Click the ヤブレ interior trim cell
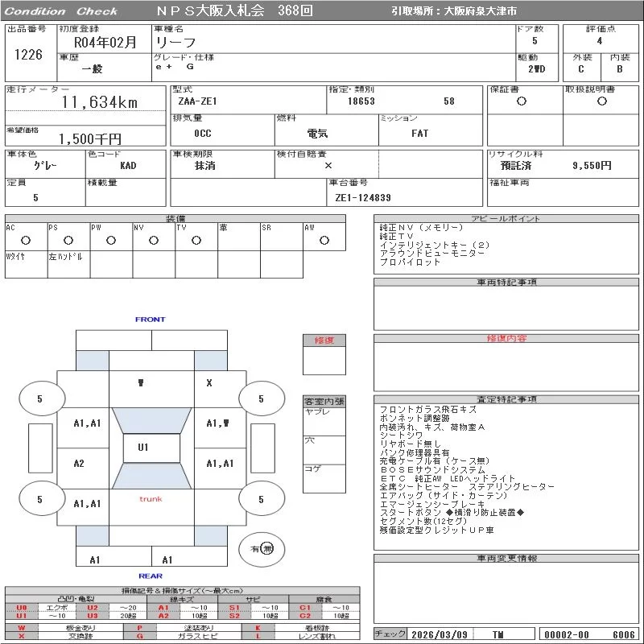 (x=324, y=421)
